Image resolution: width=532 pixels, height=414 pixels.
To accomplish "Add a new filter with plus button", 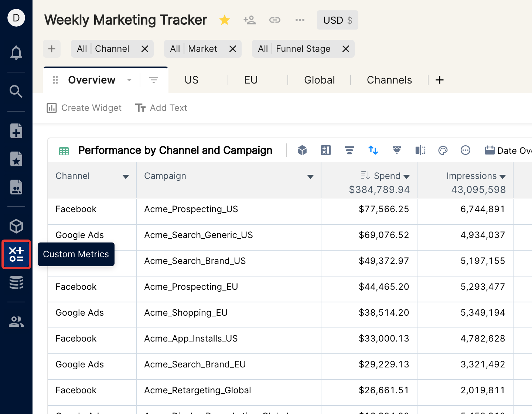I will coord(52,49).
